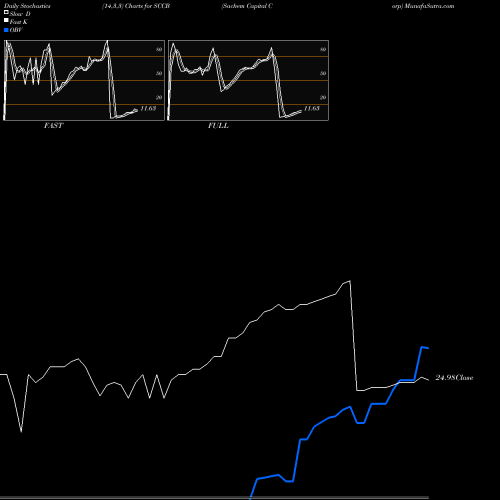
Task: Click the 20 level label in FULL chart
Action: (323, 97)
